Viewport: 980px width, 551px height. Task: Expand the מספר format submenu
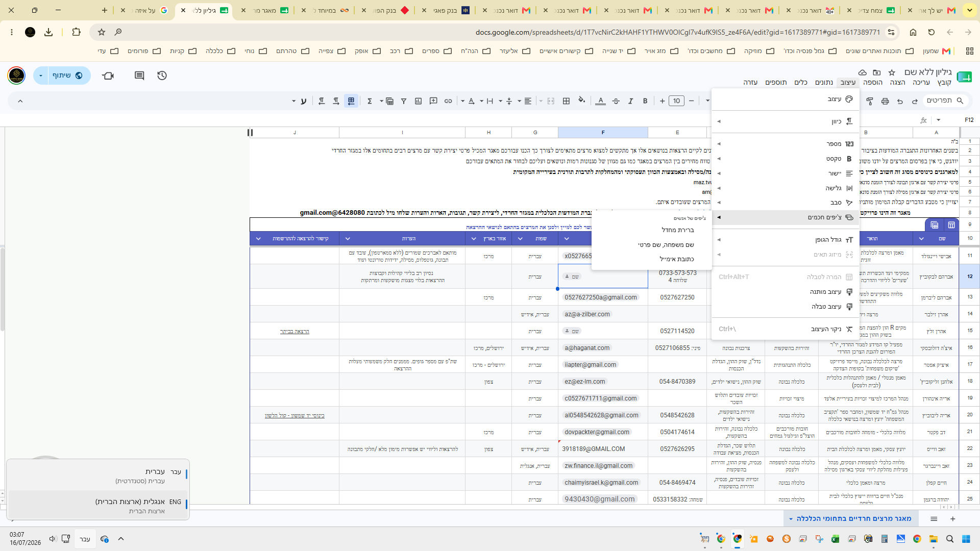(786, 144)
